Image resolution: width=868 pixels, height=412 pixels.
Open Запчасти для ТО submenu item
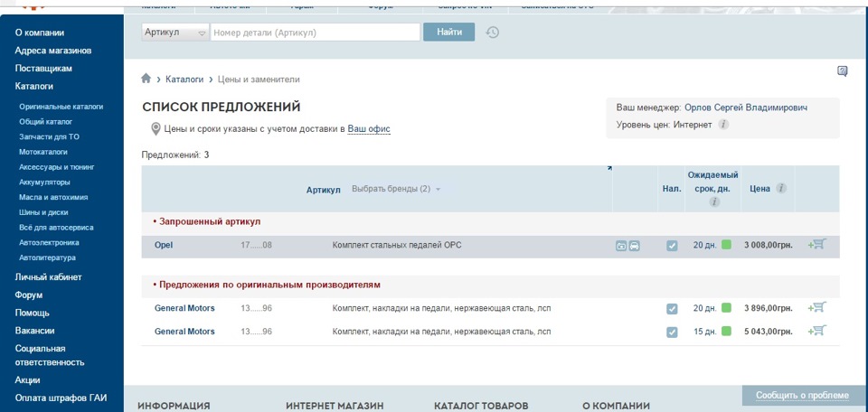point(49,136)
